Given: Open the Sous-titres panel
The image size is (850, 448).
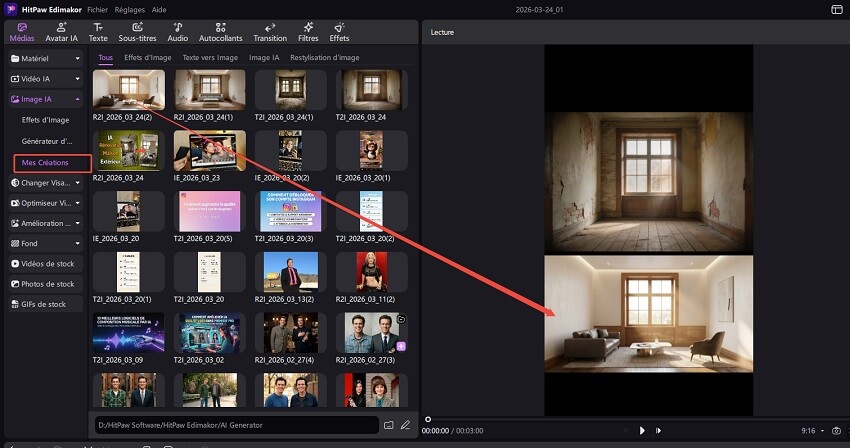Looking at the screenshot, I should [x=137, y=31].
